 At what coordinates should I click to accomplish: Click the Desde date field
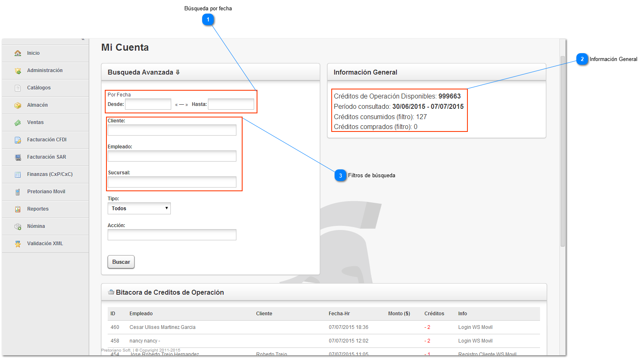(148, 104)
